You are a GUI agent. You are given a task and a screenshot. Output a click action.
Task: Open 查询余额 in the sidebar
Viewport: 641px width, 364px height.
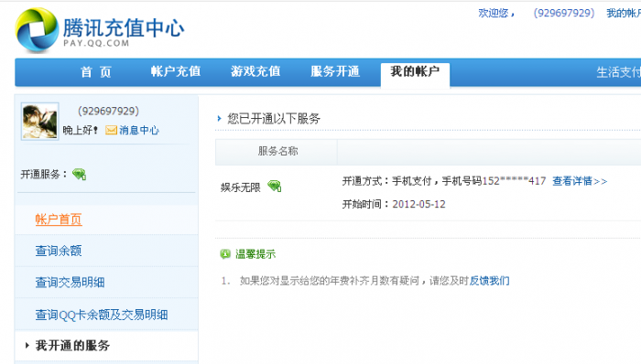click(x=59, y=251)
